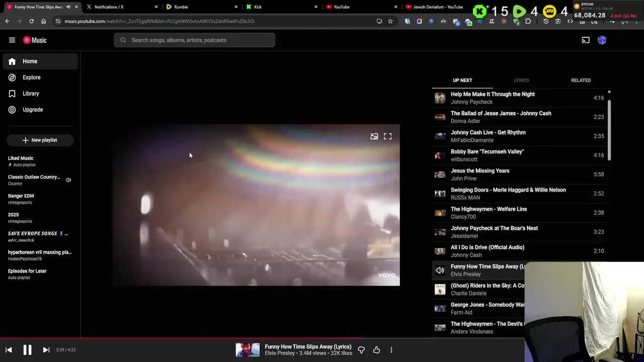Click the address bar URL

pyautogui.click(x=159, y=21)
